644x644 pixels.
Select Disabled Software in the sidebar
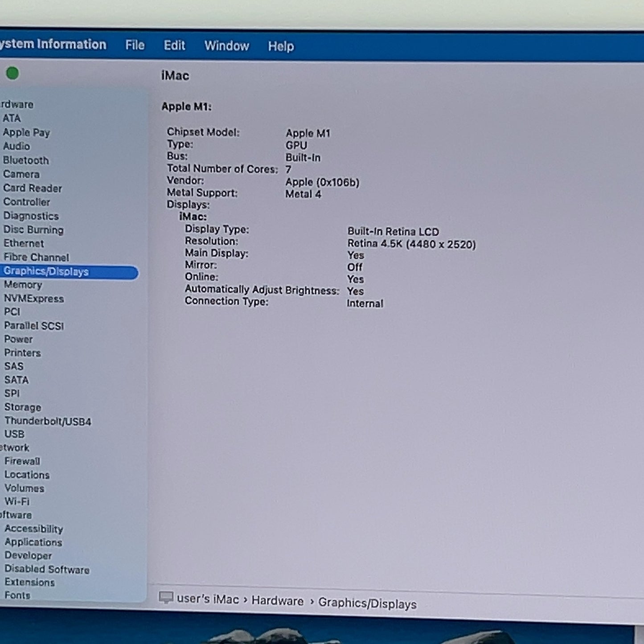(47, 569)
